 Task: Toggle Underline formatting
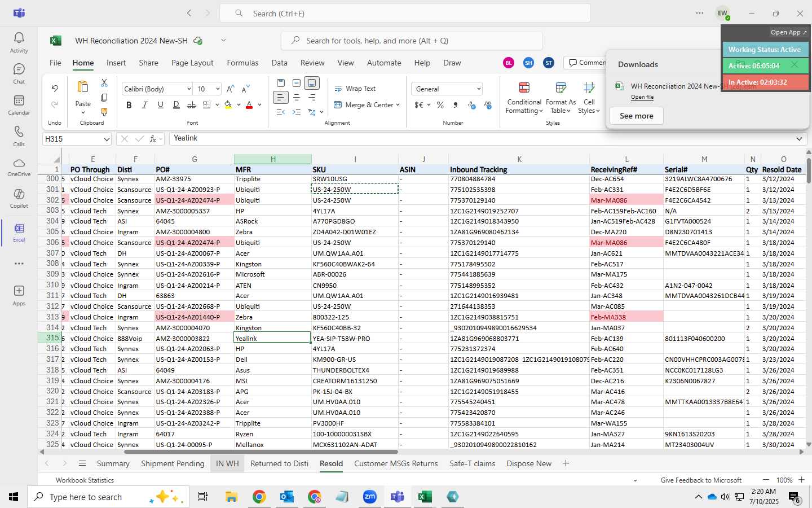point(161,105)
